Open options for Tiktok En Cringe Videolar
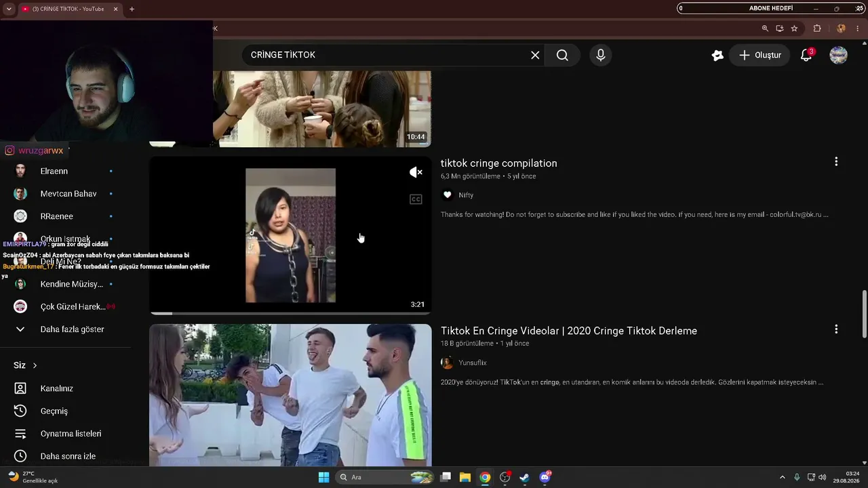 coord(836,329)
